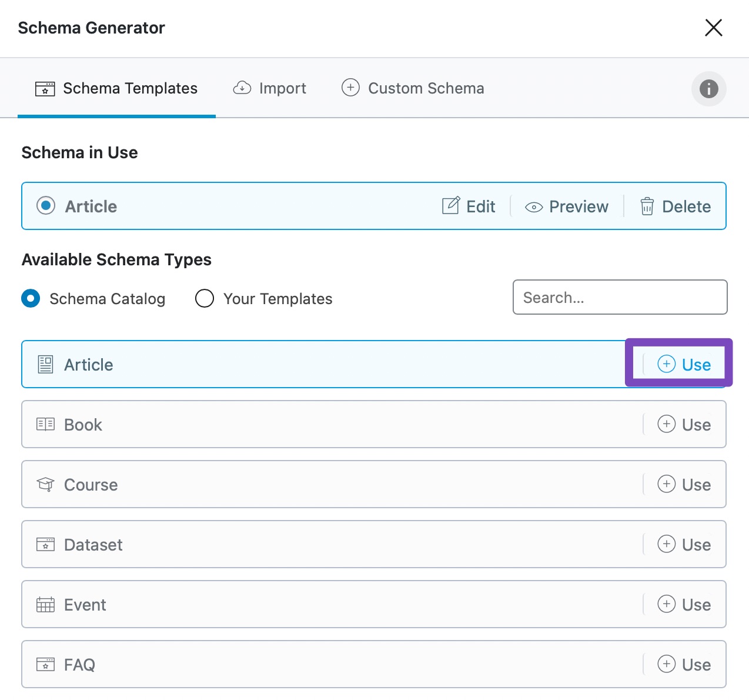Click the FAQ schema icon
Screen dimensions: 749x700
coord(45,665)
